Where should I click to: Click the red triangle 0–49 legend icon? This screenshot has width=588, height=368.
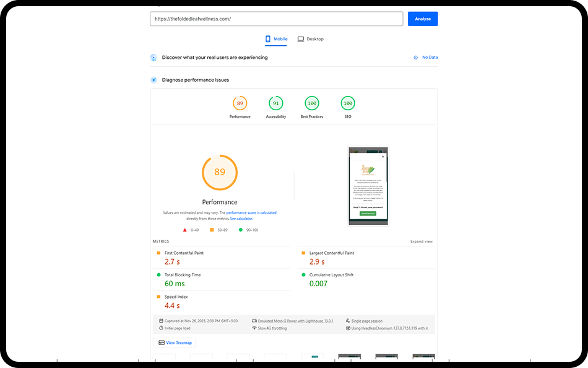184,230
